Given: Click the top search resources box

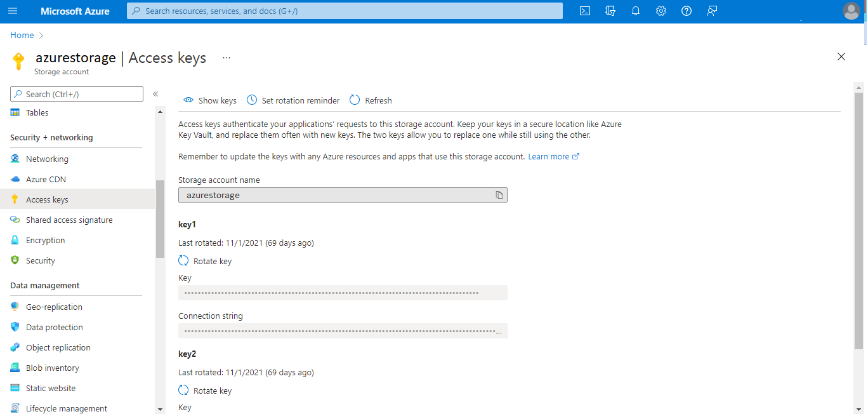Looking at the screenshot, I should (x=345, y=11).
